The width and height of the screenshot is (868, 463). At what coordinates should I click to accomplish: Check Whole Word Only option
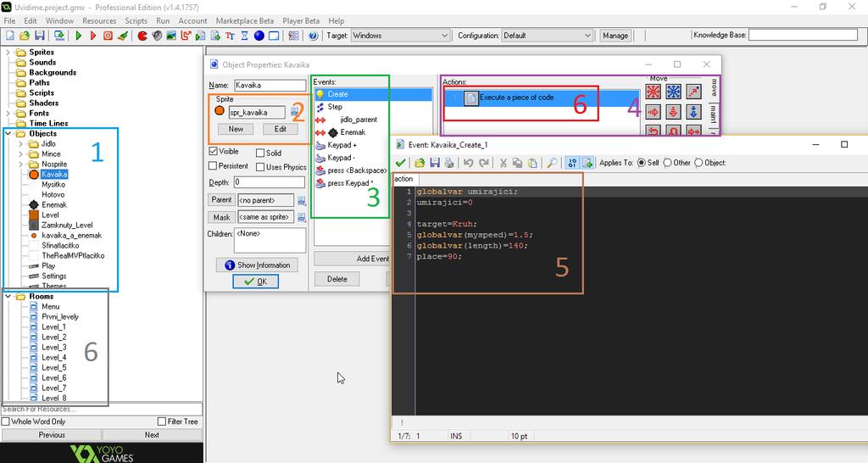[x=6, y=422]
